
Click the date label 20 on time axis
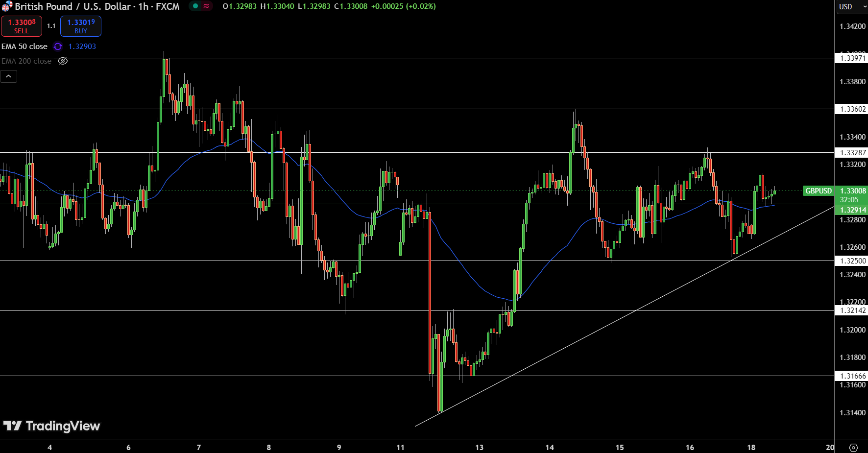830,448
